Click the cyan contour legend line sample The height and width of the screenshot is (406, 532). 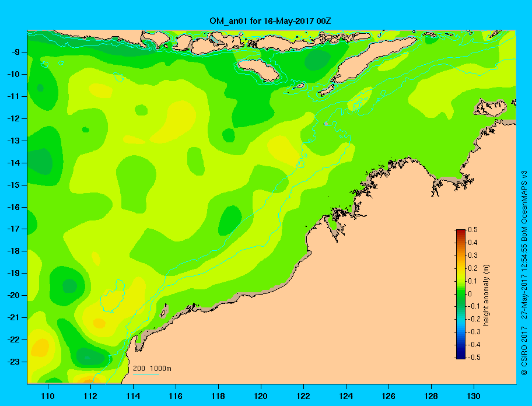coord(146,375)
